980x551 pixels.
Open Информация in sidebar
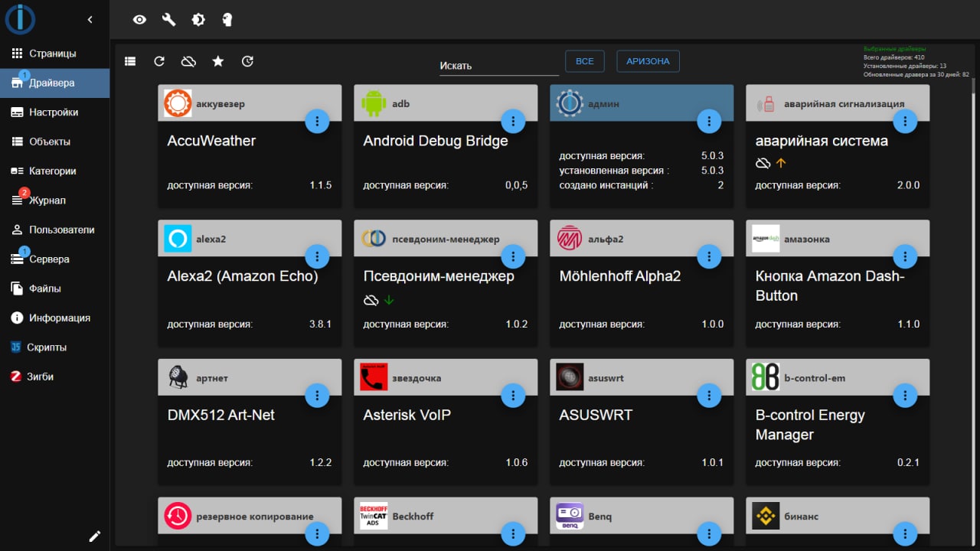pos(54,318)
